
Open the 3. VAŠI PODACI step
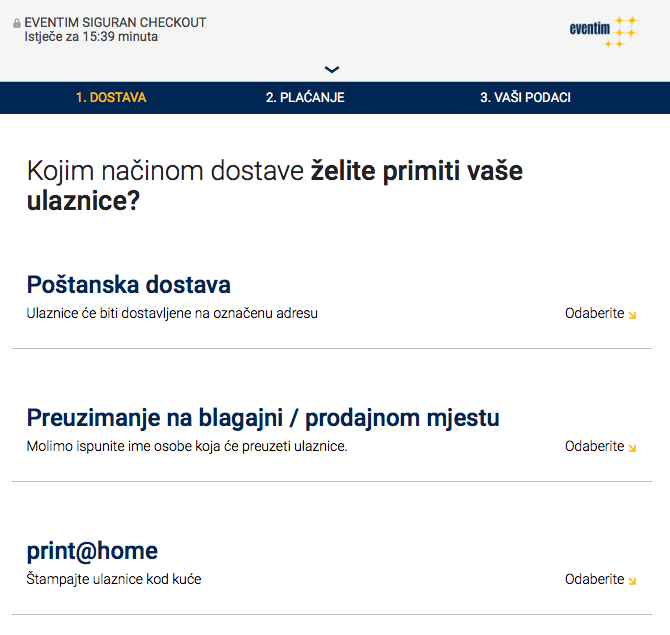tap(525, 98)
